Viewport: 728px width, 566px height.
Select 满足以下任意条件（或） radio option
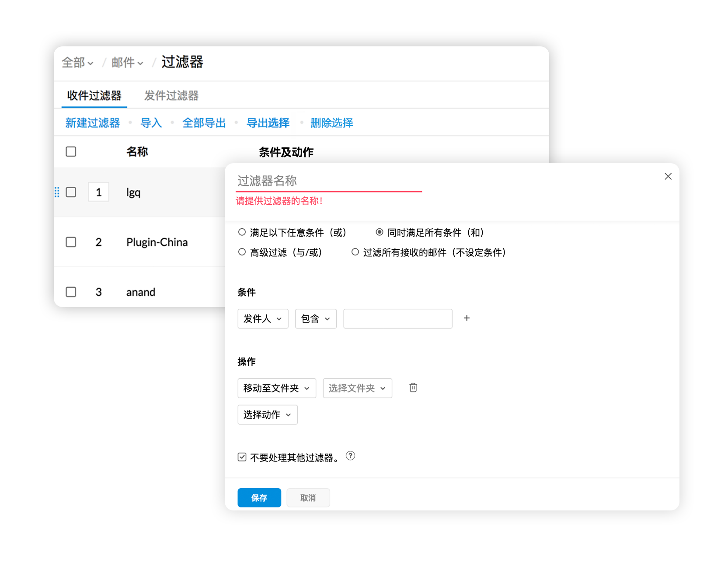click(242, 232)
